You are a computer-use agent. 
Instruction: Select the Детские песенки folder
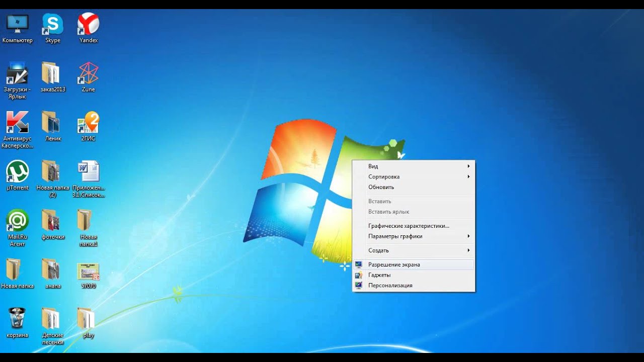tap(53, 326)
